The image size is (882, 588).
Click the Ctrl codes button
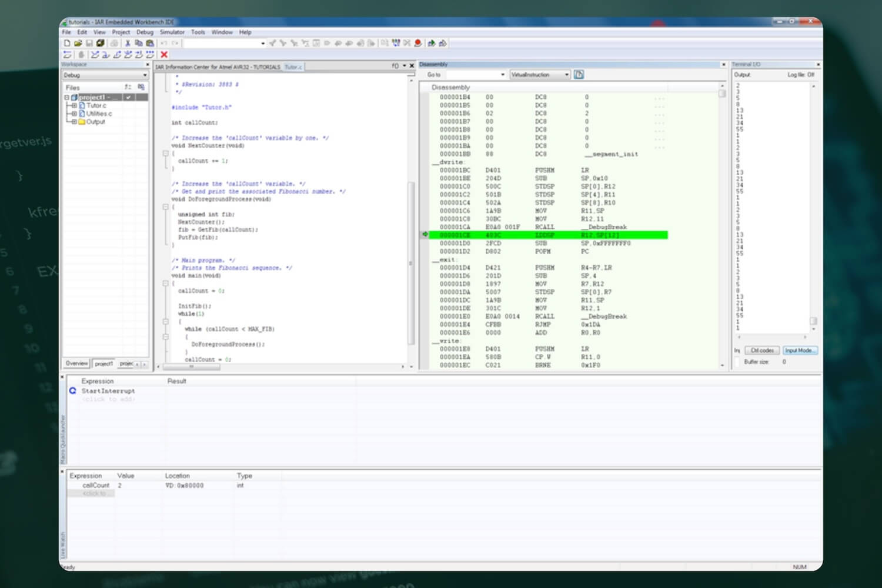point(762,350)
